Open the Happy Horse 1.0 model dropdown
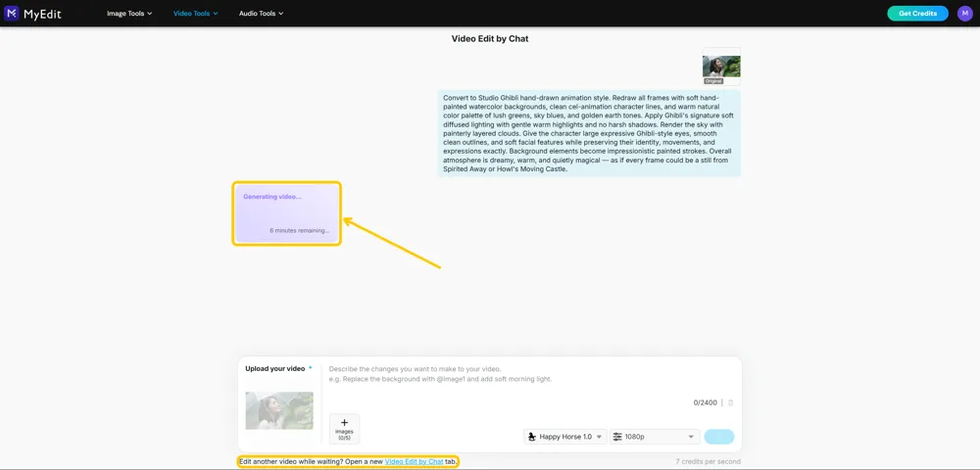980x470 pixels. (565, 437)
